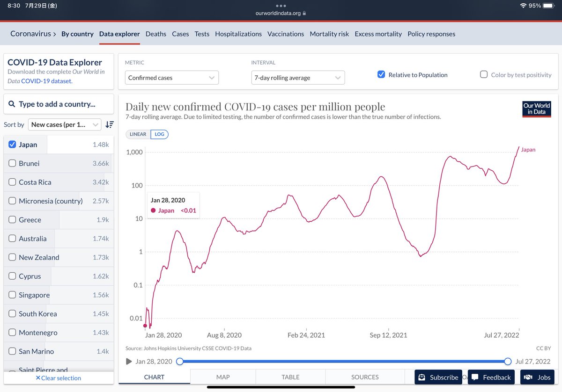
Task: Check the South Korea checkbox
Action: click(x=13, y=313)
